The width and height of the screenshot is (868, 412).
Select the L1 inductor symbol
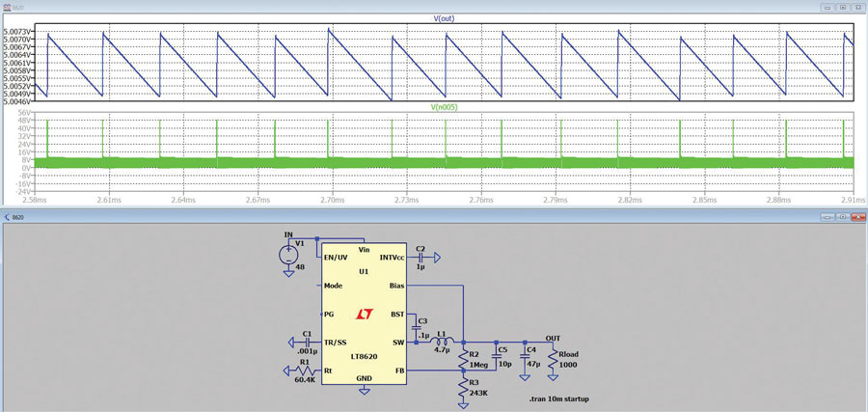pos(441,342)
